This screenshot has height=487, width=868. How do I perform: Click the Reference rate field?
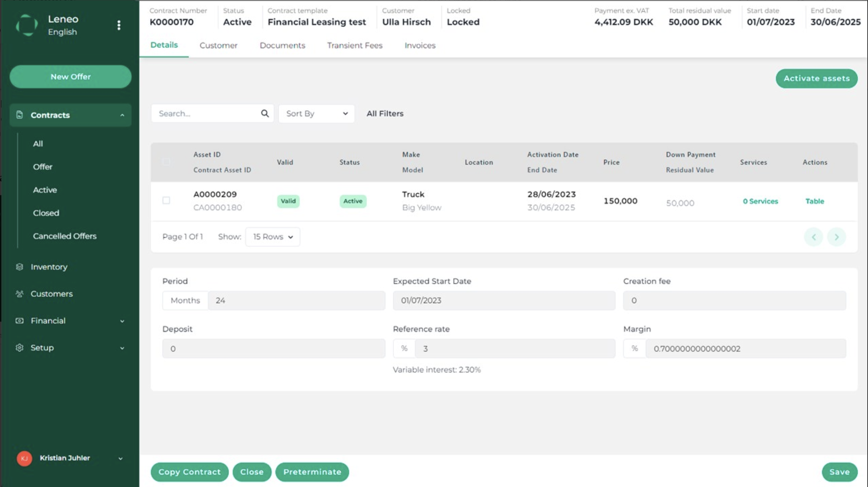515,349
